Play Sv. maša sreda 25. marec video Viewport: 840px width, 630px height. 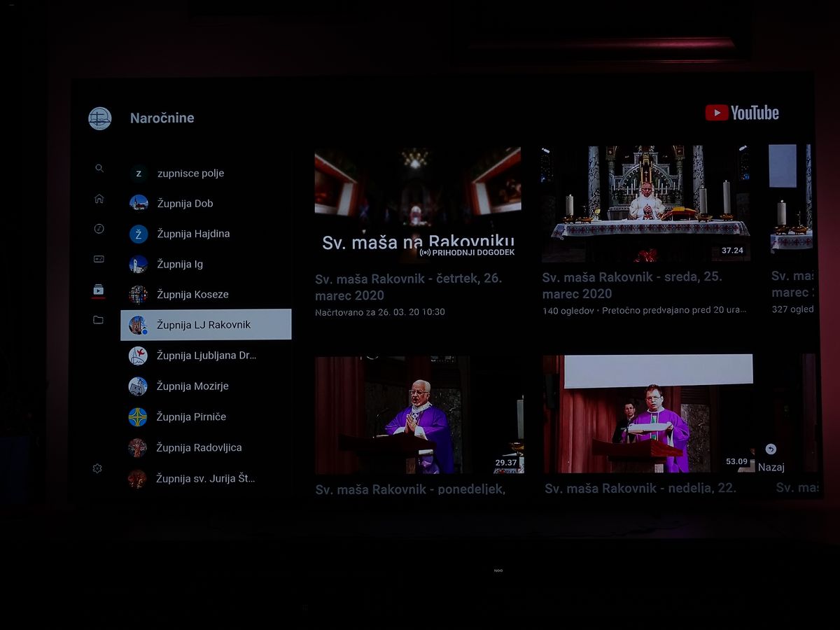(645, 204)
